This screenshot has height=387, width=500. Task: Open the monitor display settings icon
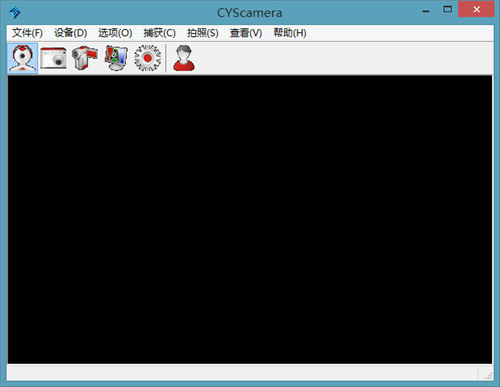(116, 58)
